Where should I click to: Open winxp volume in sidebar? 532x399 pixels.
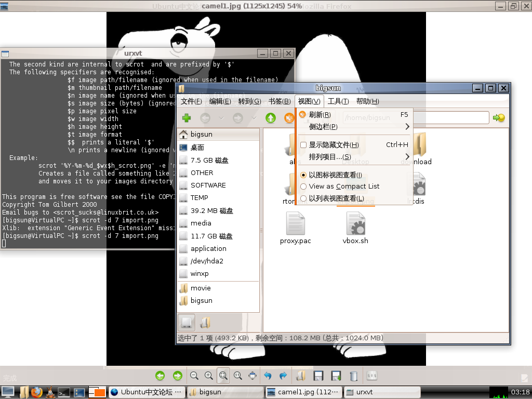[218, 273]
